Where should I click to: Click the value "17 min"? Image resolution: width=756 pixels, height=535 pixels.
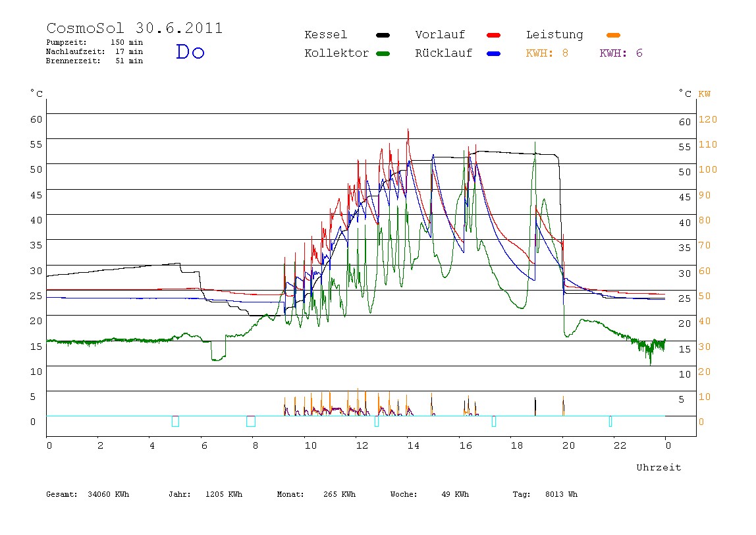click(x=128, y=51)
